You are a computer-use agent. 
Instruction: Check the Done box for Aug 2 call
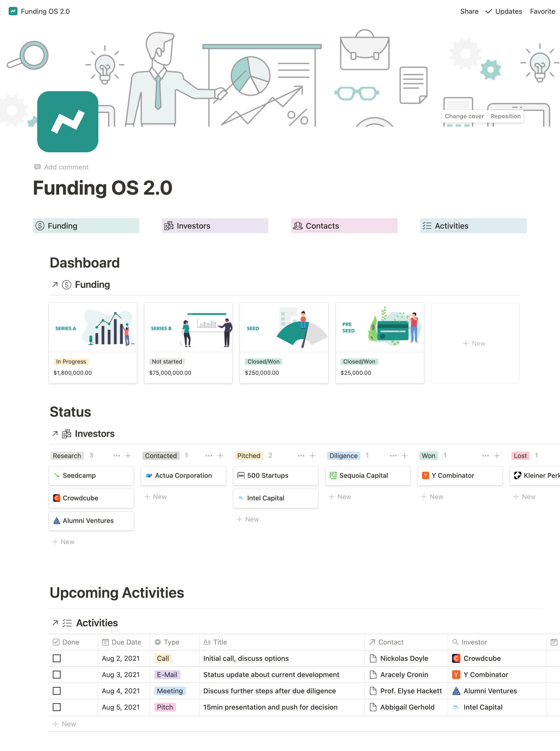tap(57, 658)
